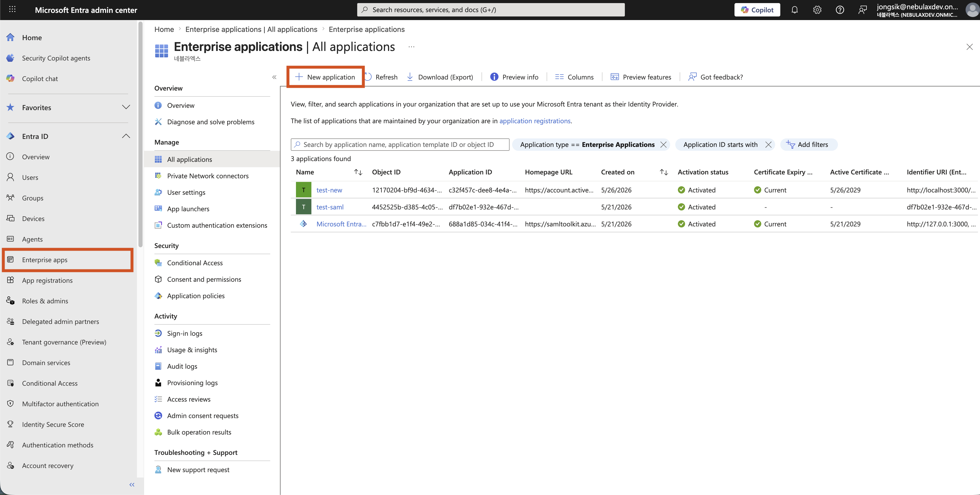
Task: Click the Provisioning logs icon
Action: [x=158, y=383]
